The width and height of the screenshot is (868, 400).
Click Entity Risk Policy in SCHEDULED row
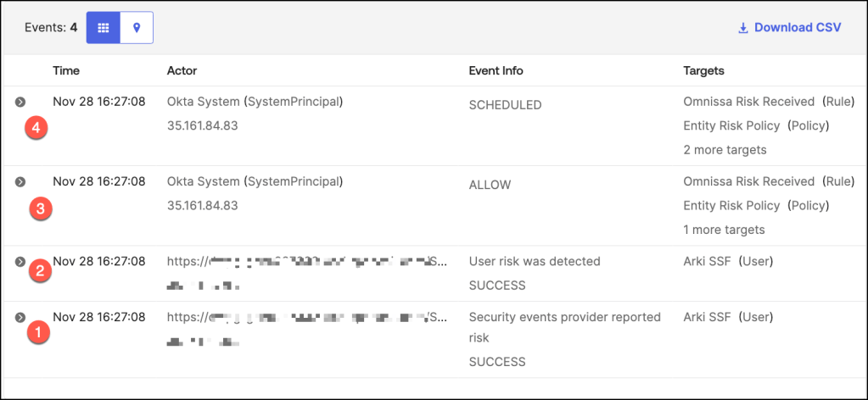pyautogui.click(x=731, y=125)
